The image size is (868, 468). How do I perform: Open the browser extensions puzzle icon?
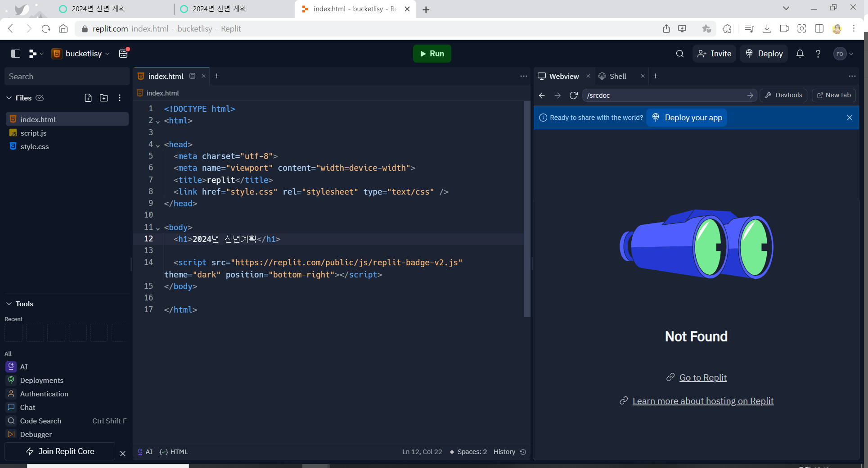(727, 29)
